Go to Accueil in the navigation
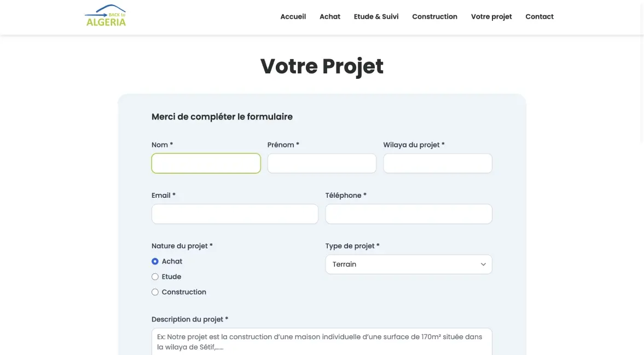This screenshot has height=355, width=644. [293, 17]
